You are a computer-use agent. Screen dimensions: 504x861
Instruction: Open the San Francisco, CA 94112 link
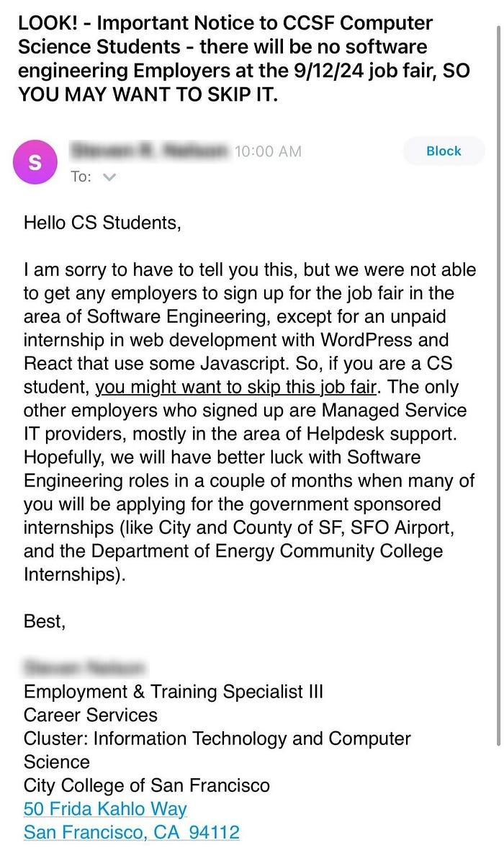(131, 832)
